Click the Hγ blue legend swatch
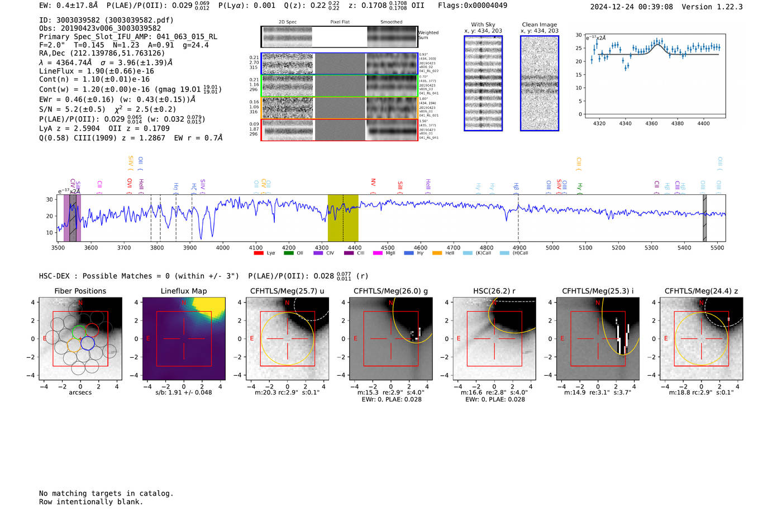 [x=409, y=253]
